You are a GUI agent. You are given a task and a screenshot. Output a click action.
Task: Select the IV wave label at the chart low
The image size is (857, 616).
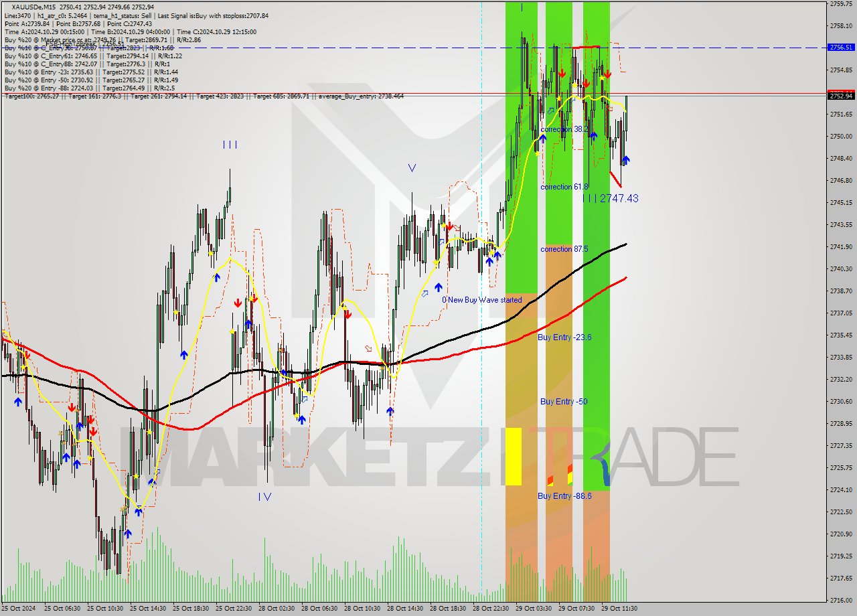coord(264,496)
